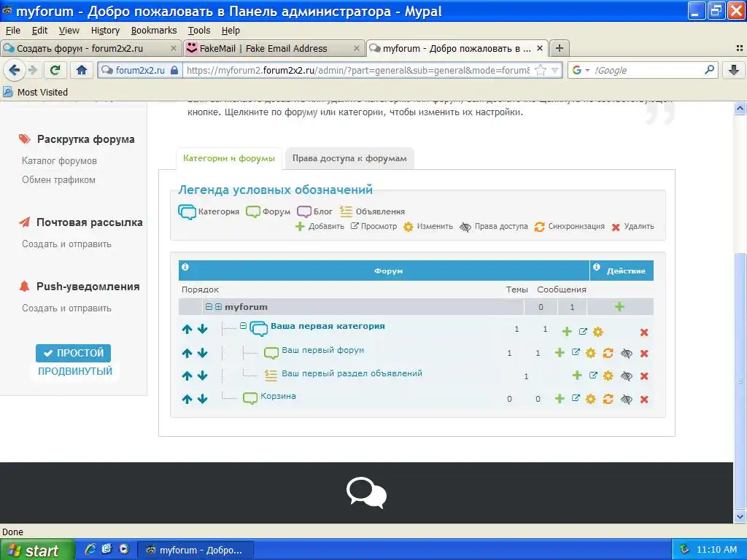Edit settings of Ваша первая категория
The width and height of the screenshot is (747, 560).
coord(598,332)
